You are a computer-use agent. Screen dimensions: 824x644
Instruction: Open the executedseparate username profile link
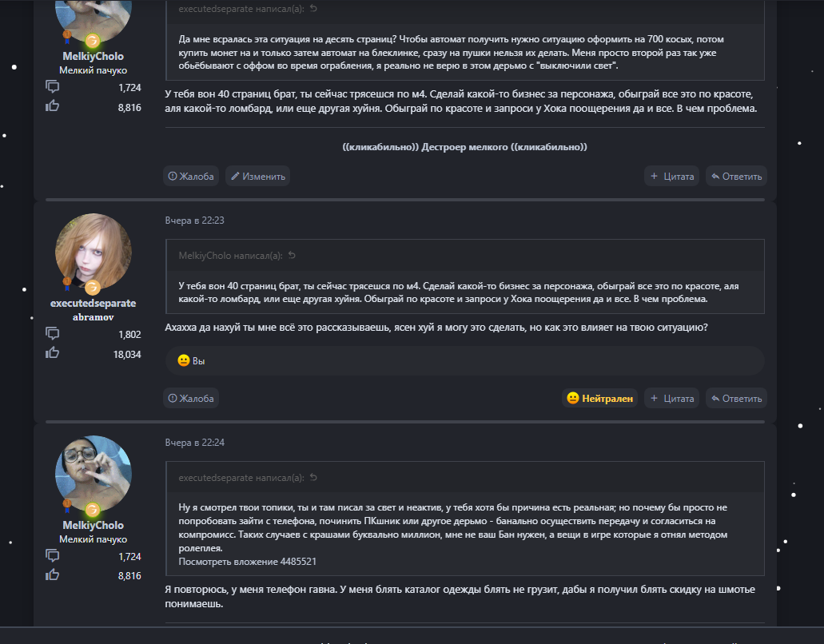point(93,304)
